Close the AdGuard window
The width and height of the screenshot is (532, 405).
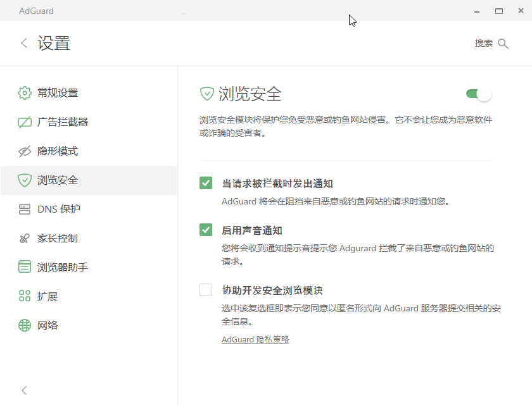click(521, 11)
